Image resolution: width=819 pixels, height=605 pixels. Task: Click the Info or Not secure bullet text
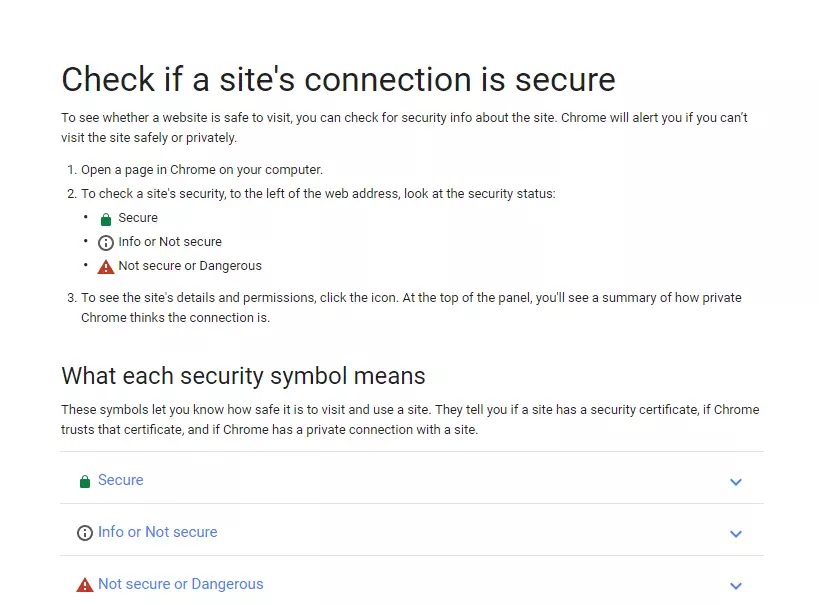tap(170, 241)
